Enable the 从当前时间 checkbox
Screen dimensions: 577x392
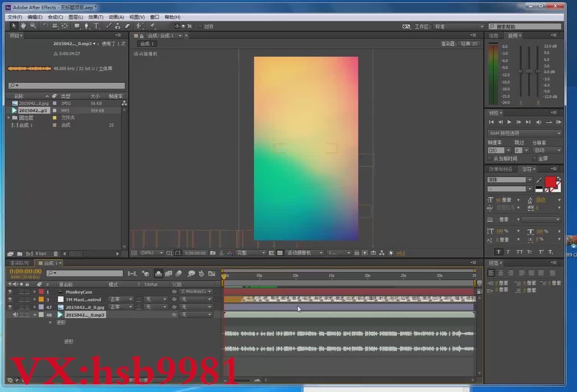pyautogui.click(x=490, y=159)
